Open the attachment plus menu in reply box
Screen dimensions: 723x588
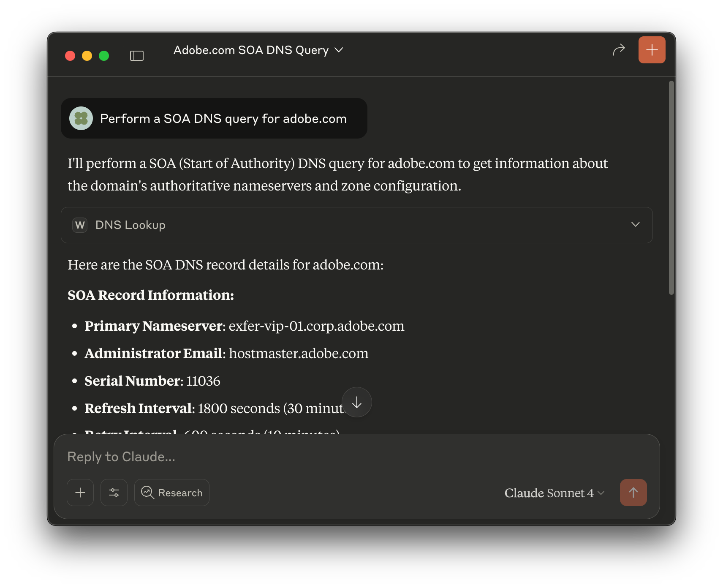[x=80, y=493]
